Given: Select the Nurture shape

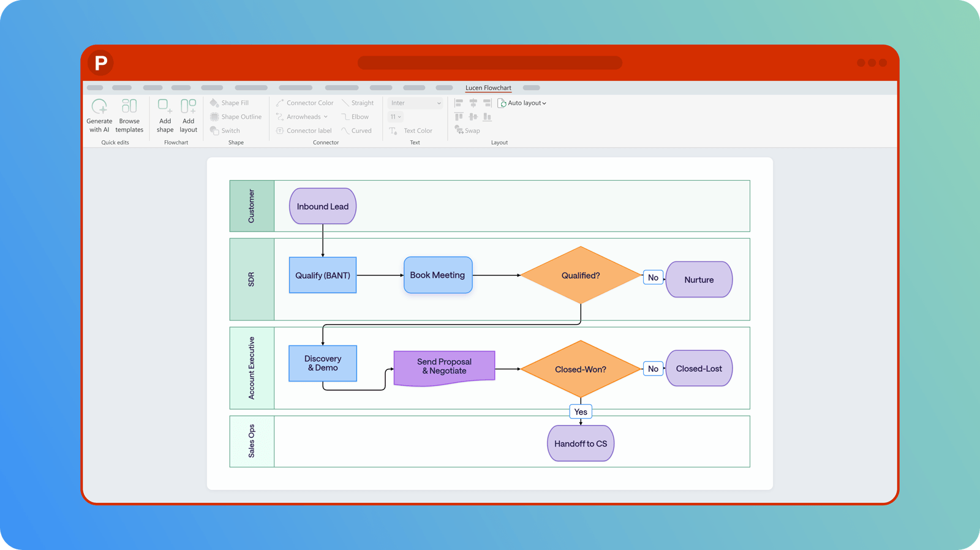Looking at the screenshot, I should (x=699, y=280).
